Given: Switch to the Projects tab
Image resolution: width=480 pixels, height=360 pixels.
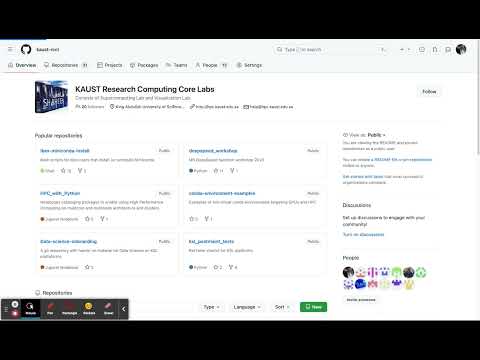Looking at the screenshot, I should (110, 65).
